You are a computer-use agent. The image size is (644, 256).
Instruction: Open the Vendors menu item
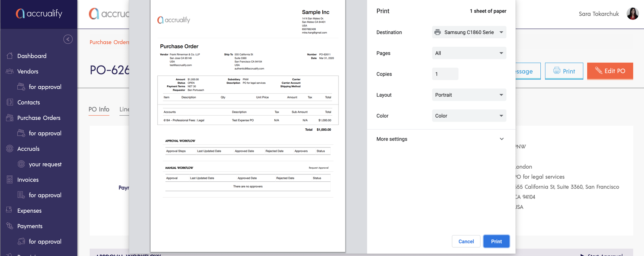pyautogui.click(x=28, y=71)
